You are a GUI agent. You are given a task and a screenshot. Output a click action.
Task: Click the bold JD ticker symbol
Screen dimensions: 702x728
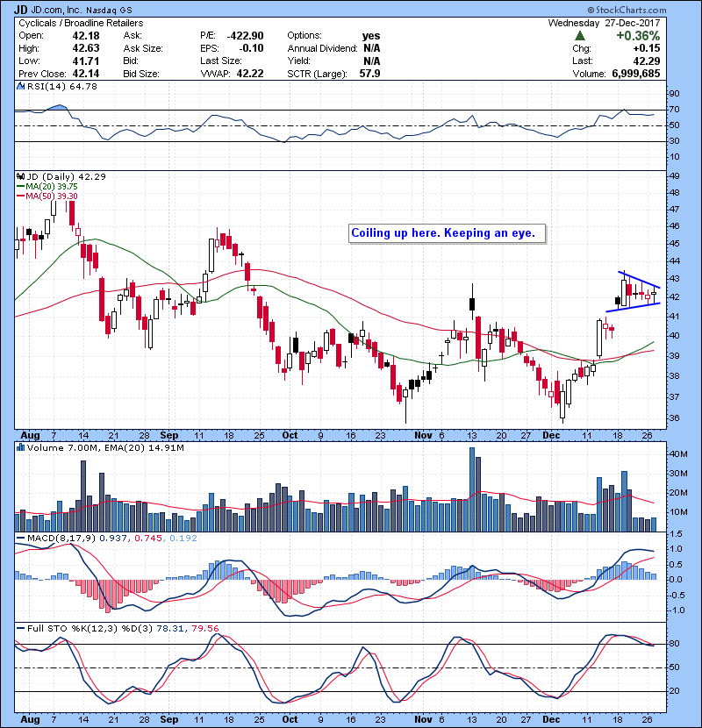(20, 10)
